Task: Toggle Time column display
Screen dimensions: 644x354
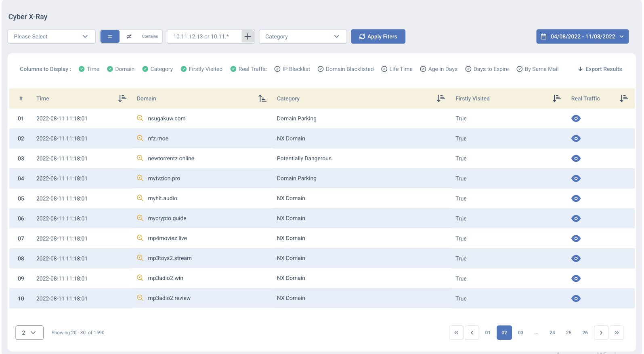Action: click(x=89, y=69)
